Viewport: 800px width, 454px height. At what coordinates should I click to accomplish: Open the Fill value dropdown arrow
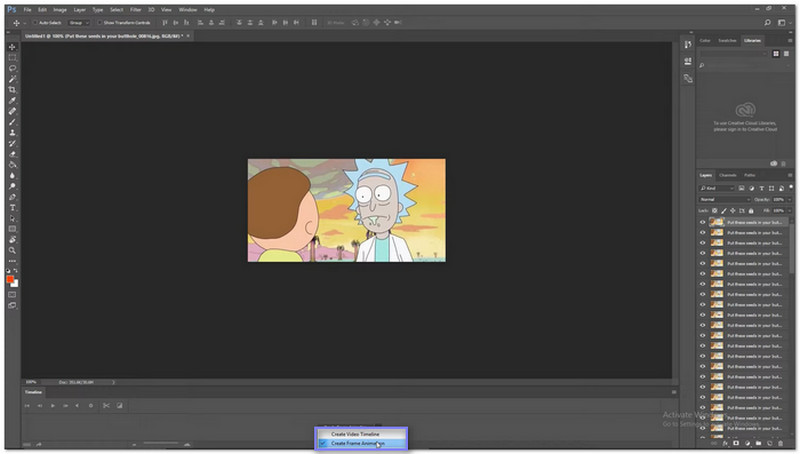pos(789,211)
